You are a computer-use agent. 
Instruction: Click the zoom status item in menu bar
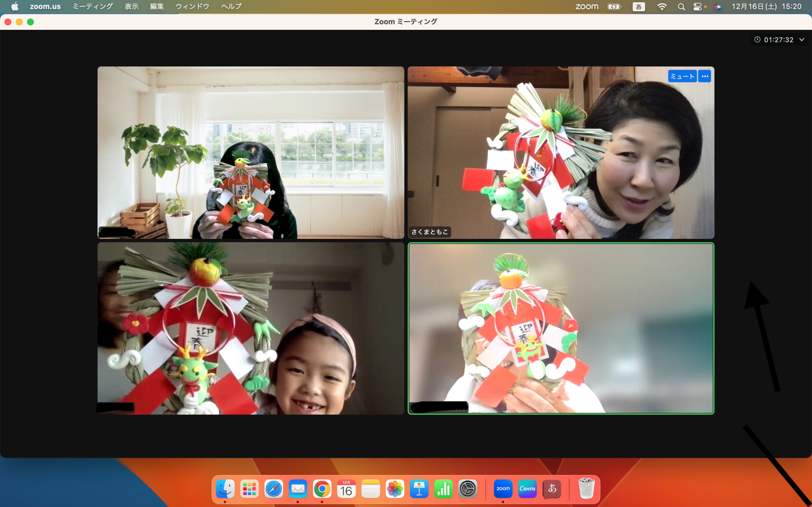coord(587,6)
